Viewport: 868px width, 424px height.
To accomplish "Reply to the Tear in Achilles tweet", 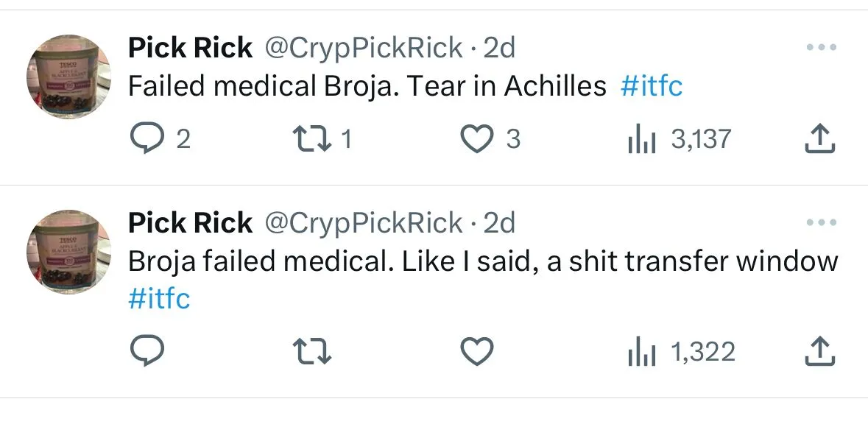I will click(x=147, y=138).
